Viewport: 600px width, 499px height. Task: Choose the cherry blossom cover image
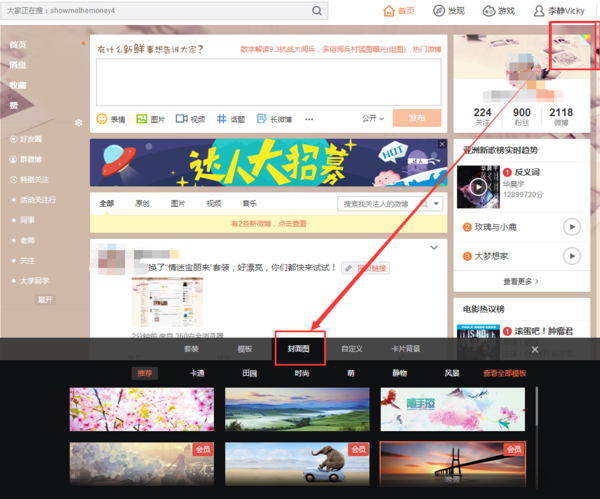click(x=142, y=409)
